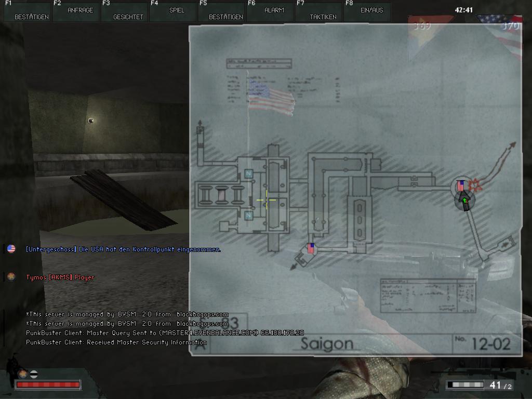Click the first BVSM server managed message
Image resolution: width=532 pixels, height=399 pixels.
click(127, 314)
